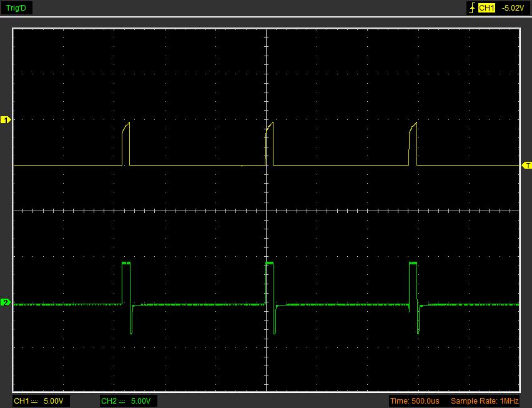
Task: Click the yellow channel 1 ground marker
Action: [x=6, y=119]
